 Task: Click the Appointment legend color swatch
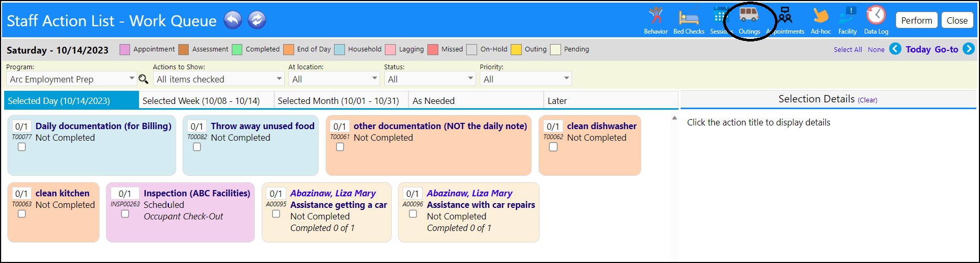[125, 49]
